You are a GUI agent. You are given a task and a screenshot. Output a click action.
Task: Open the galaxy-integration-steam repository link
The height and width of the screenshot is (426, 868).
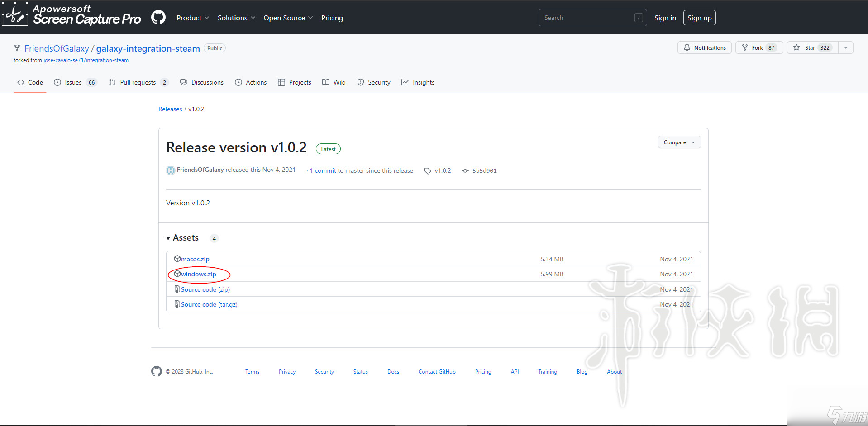[148, 48]
